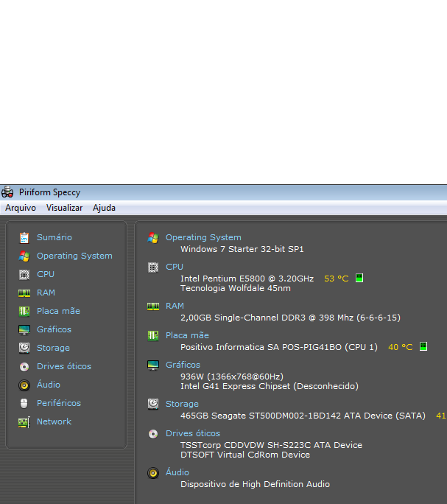Click the Operating System Windows flag sidebar icon
Image resolution: width=447 pixels, height=504 pixels.
click(x=24, y=256)
